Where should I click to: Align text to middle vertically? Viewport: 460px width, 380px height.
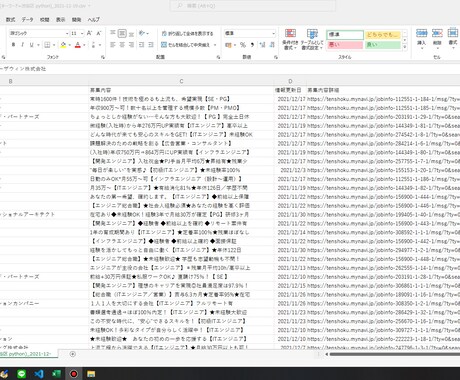pyautogui.click(x=122, y=33)
